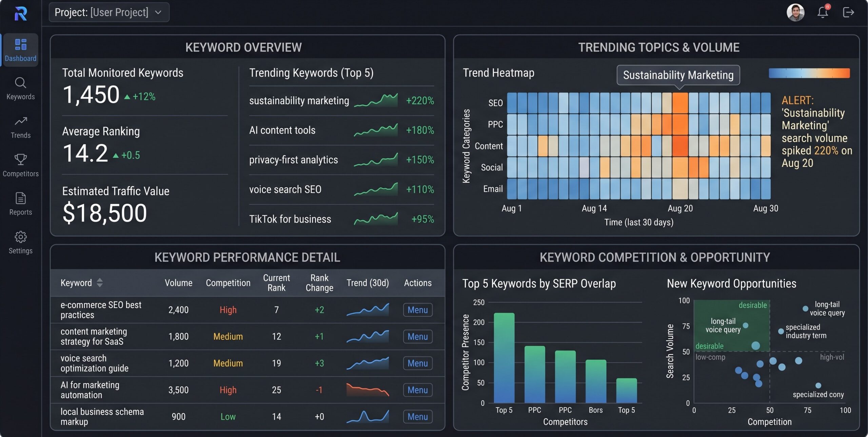This screenshot has height=437, width=868.
Task: Click the Aug 20 heatmap axis label
Action: point(680,208)
